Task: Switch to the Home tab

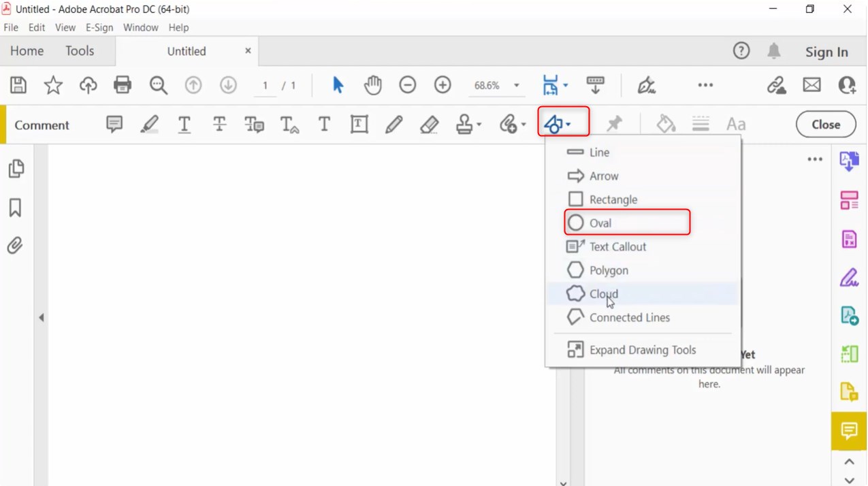Action: 27,50
